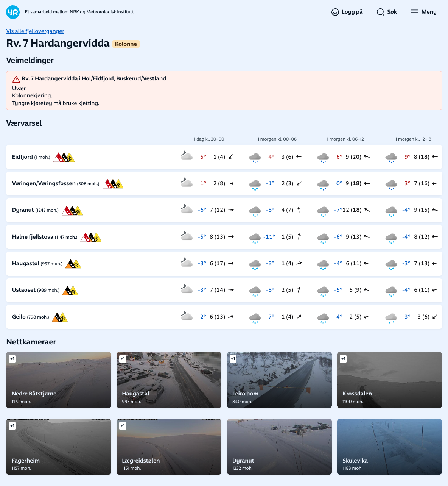The width and height of the screenshot is (448, 486).
Task: Click Geilo's wind arrow for 12–18
Action: pos(435,317)
